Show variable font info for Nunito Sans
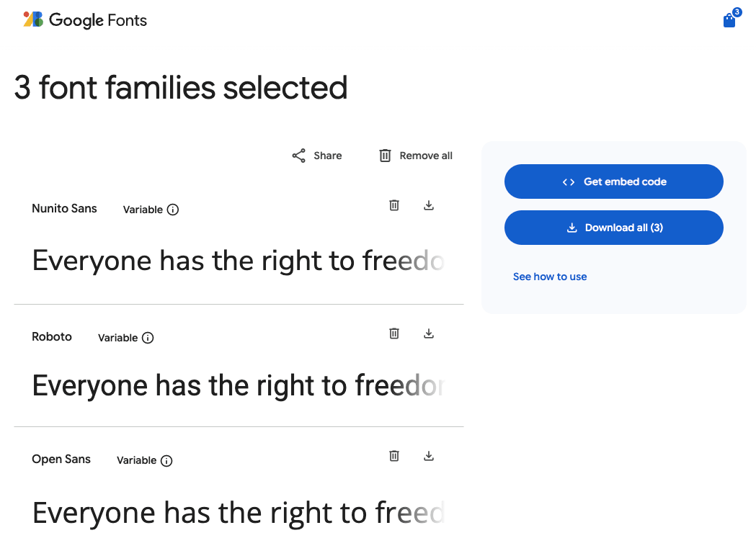 coord(173,210)
